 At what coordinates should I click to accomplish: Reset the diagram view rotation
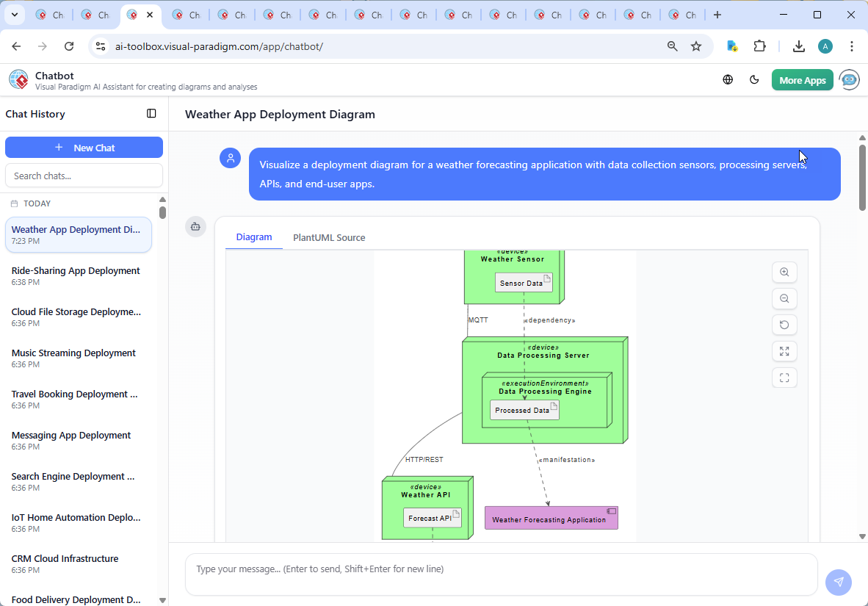tap(784, 325)
